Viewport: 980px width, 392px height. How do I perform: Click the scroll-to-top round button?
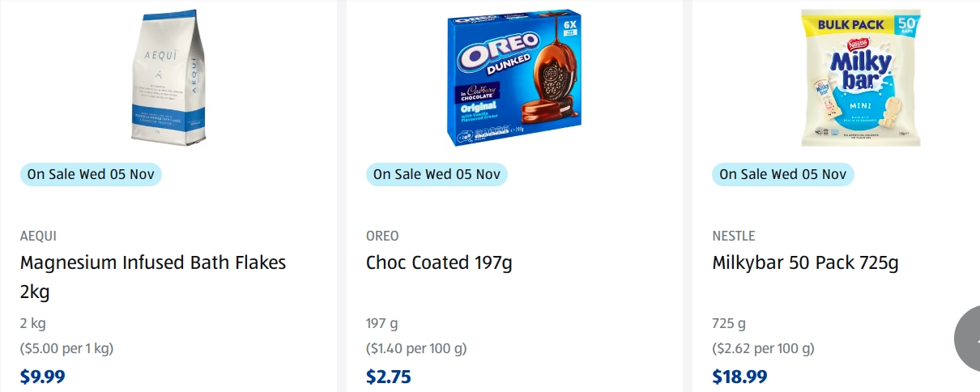[x=970, y=340]
